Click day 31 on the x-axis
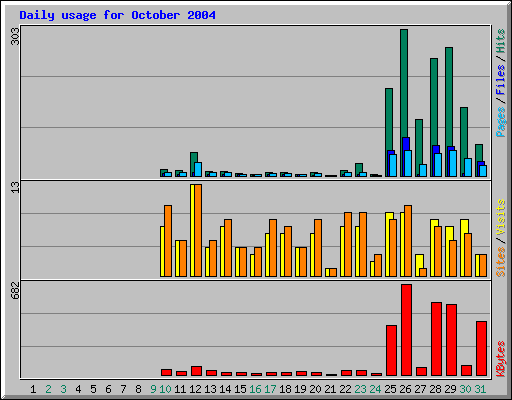Screen dimensions: 512x400 click(x=480, y=389)
